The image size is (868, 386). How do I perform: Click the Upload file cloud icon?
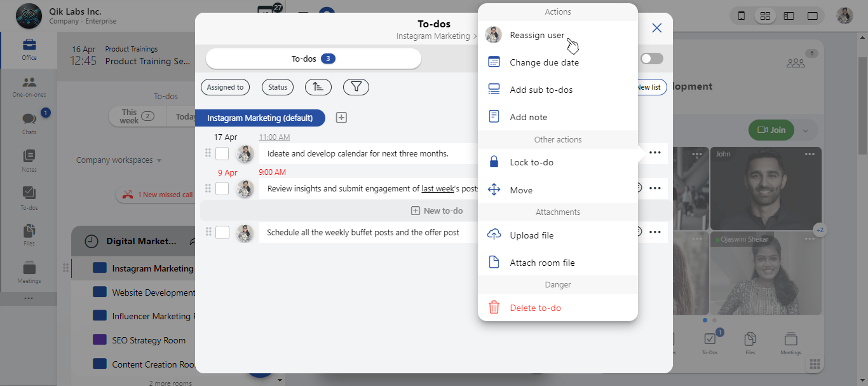pyautogui.click(x=494, y=235)
